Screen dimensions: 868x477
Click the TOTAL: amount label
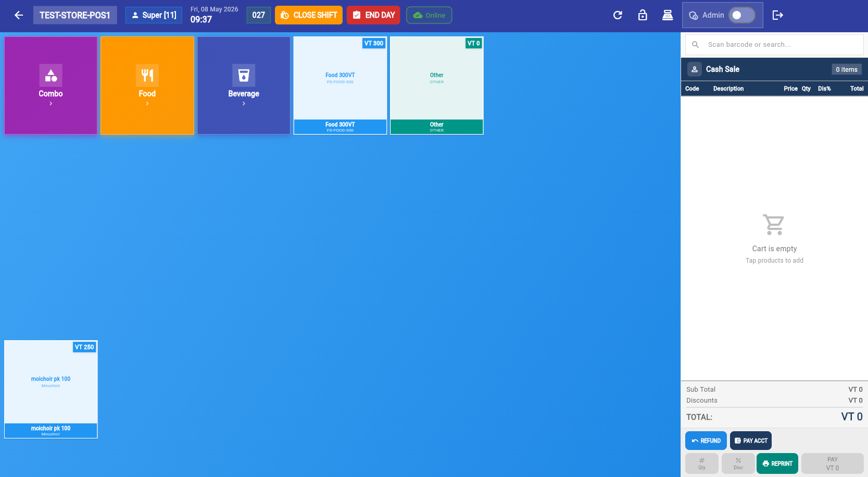[699, 417]
